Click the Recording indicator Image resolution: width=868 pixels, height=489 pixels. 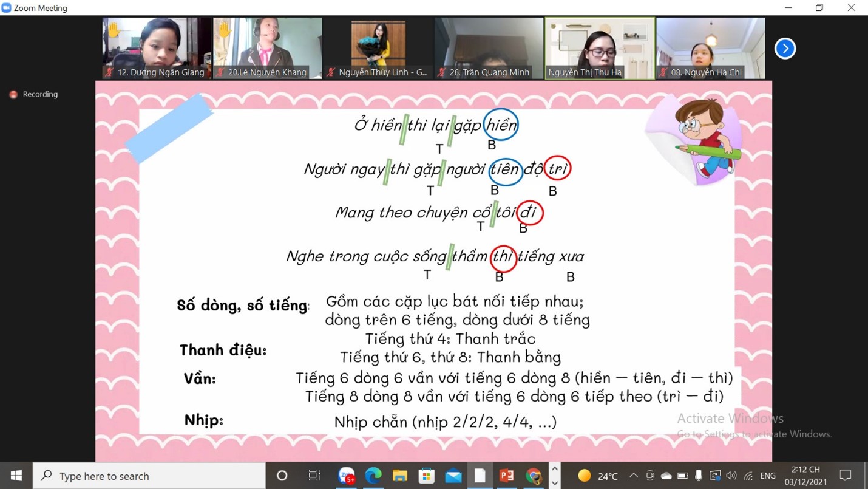pos(34,94)
